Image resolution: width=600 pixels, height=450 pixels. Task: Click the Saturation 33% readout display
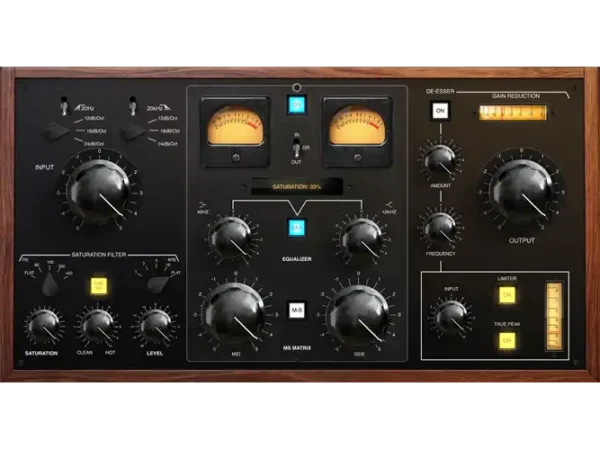[297, 187]
